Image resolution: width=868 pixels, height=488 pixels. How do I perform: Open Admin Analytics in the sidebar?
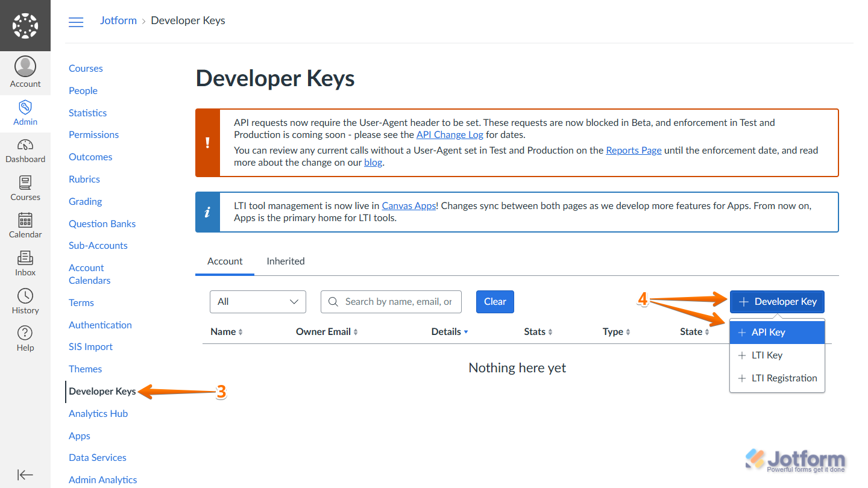click(102, 480)
